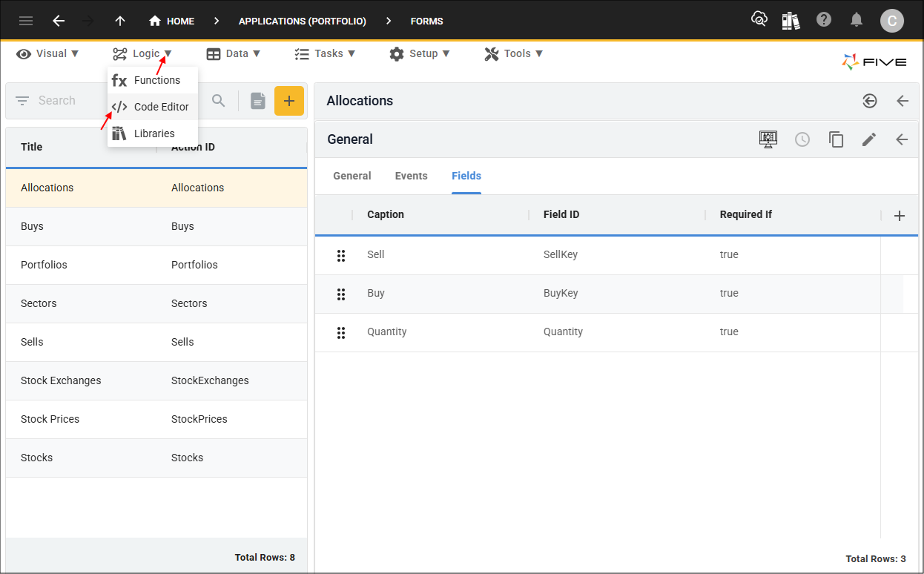Click the copy record icon
Viewport: 924px width, 574px height.
tap(836, 139)
